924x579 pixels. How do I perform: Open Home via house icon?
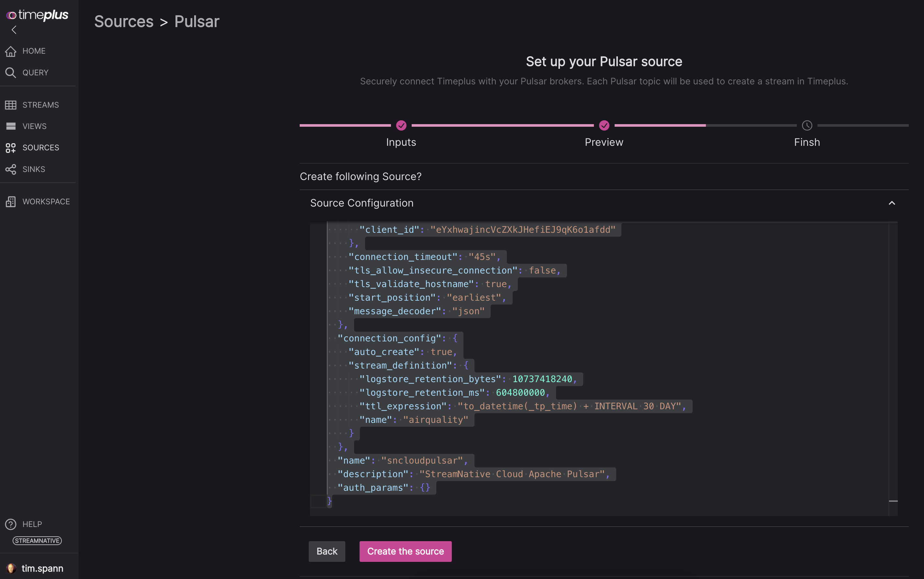pyautogui.click(x=11, y=51)
